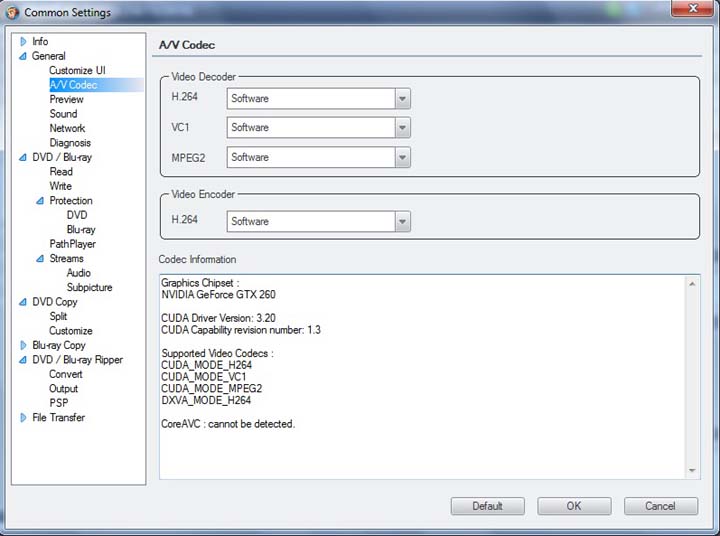
Task: Collapse the Streams tree node
Action: click(x=40, y=259)
